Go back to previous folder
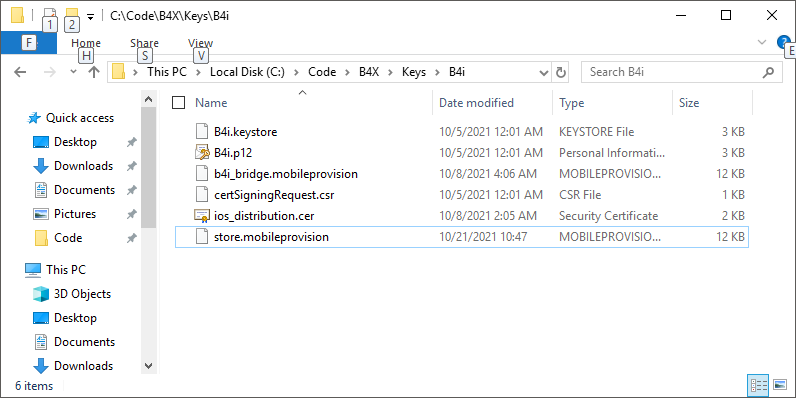Image resolution: width=796 pixels, height=398 pixels. (20, 72)
